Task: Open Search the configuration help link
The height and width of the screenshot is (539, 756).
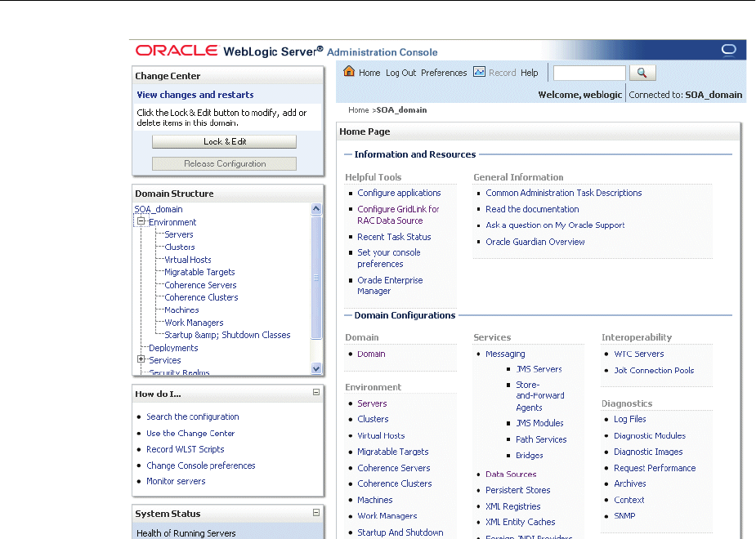Action: tap(192, 416)
